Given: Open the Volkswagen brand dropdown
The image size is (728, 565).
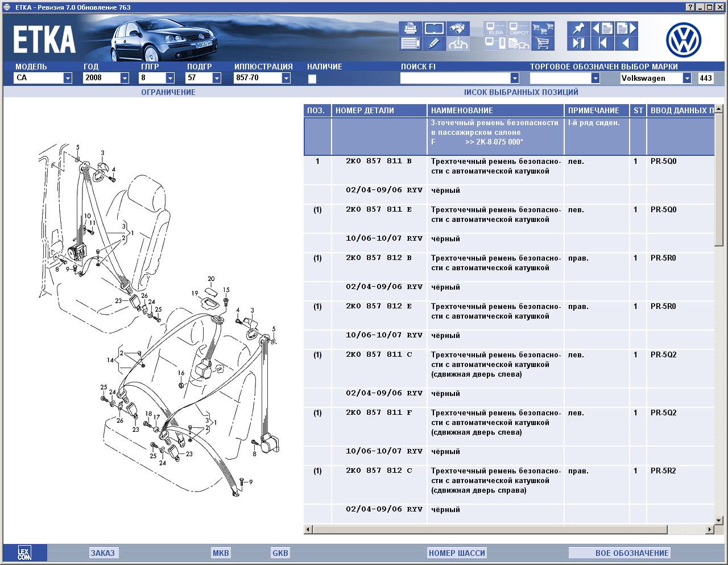Looking at the screenshot, I should click(686, 78).
